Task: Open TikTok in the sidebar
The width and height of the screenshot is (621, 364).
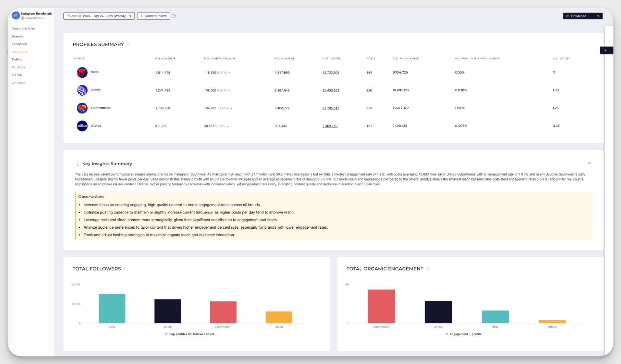Action: click(17, 75)
